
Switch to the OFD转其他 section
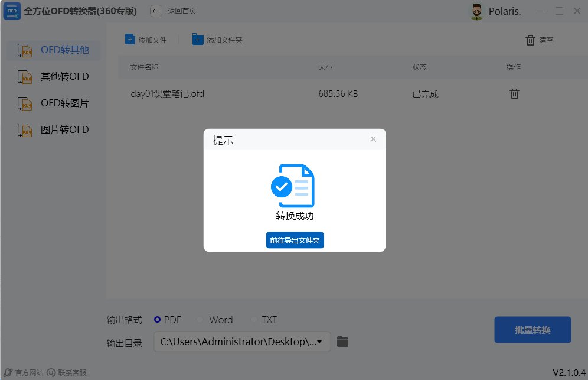click(x=53, y=50)
